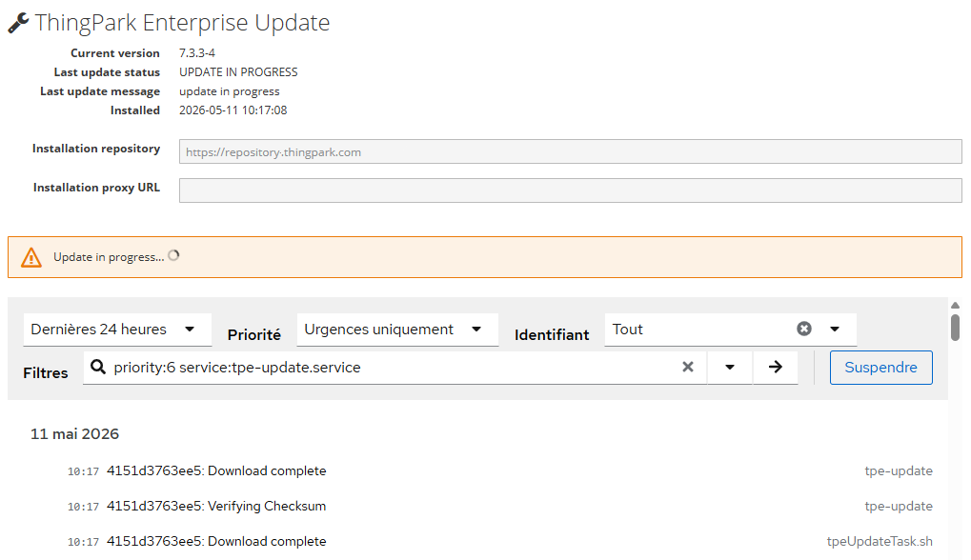Select the first Download complete tpe-update entry
This screenshot has height=560, width=971.
499,470
